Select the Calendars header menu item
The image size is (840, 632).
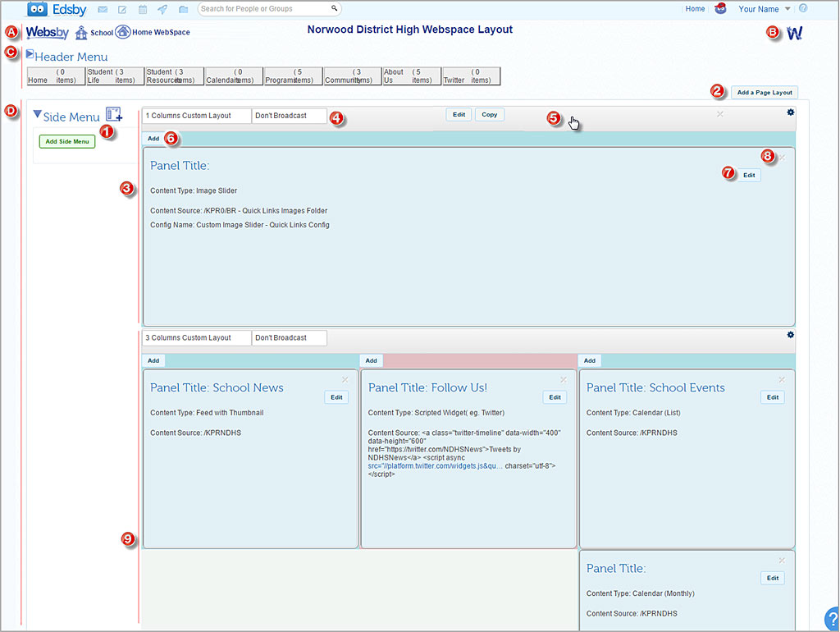point(234,76)
